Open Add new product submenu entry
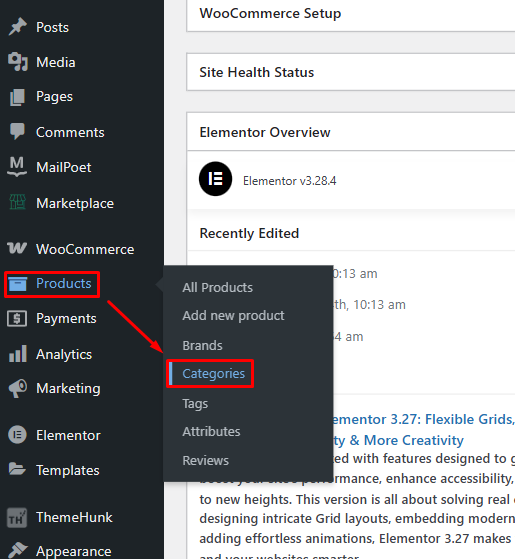Viewport: 515px width, 559px height. click(x=233, y=316)
